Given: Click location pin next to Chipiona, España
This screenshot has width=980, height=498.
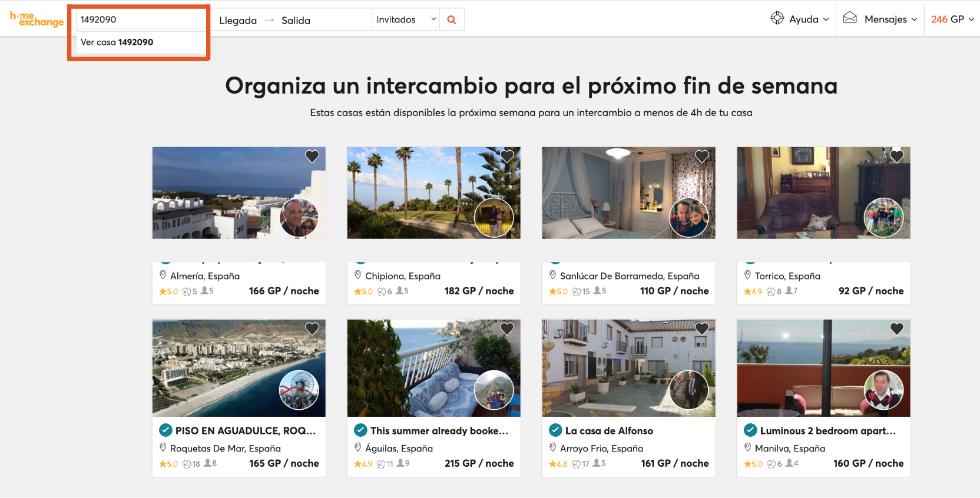Looking at the screenshot, I should (357, 275).
